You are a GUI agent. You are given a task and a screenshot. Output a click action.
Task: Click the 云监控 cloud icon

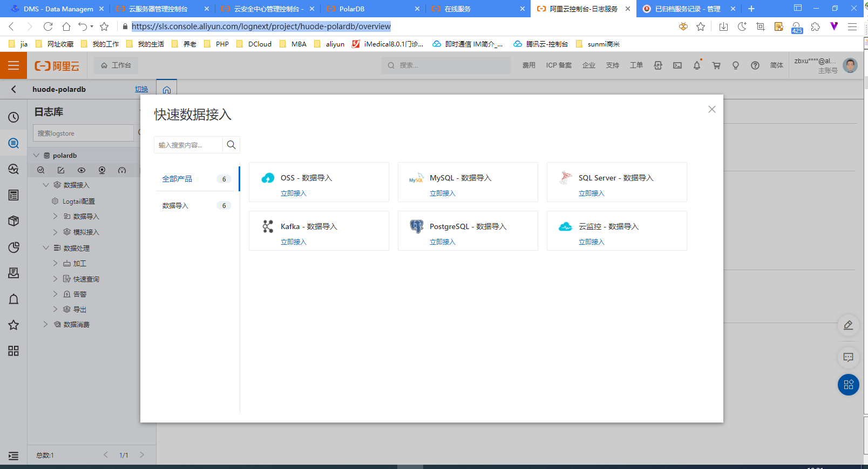tap(565, 226)
